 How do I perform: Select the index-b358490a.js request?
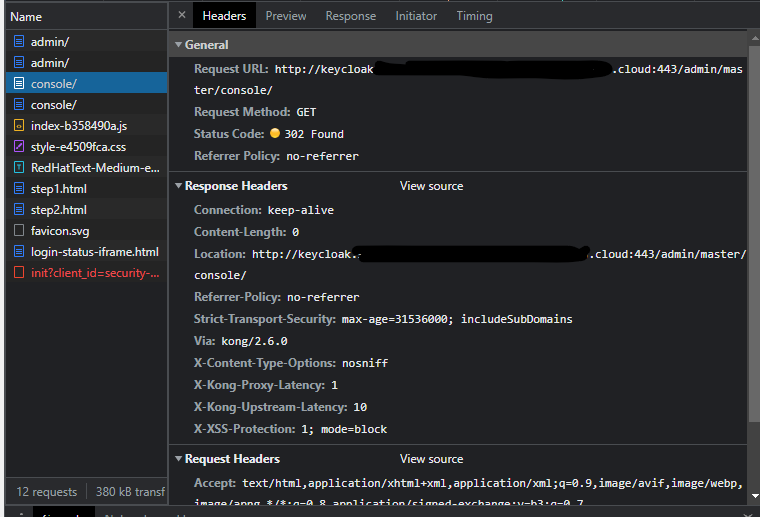[87, 125]
